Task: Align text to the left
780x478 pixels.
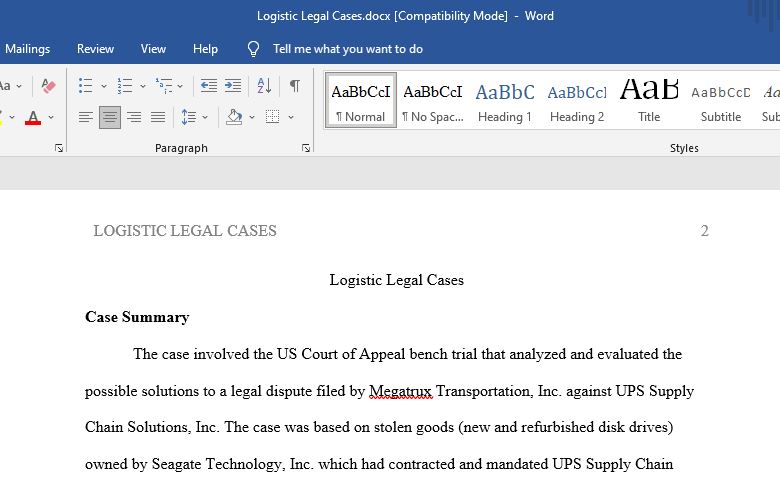Action: [x=86, y=117]
